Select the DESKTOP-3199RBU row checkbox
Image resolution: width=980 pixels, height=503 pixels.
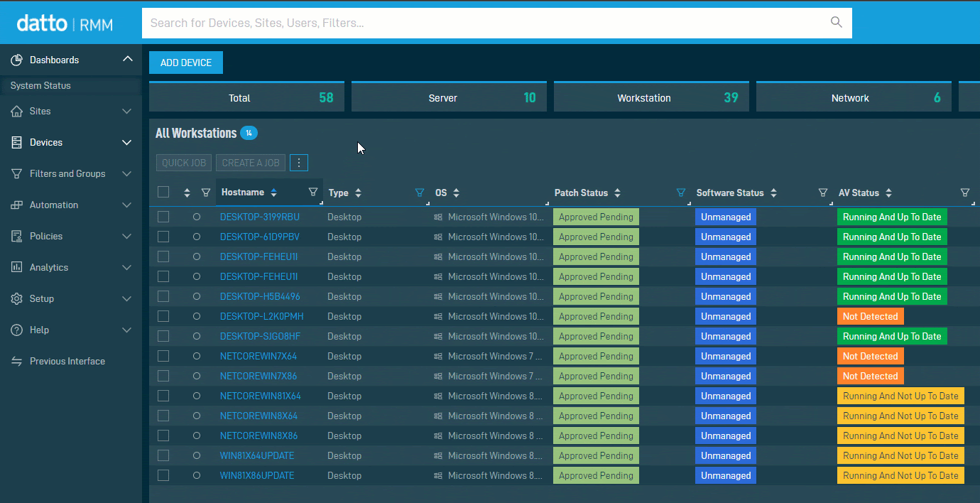(163, 217)
